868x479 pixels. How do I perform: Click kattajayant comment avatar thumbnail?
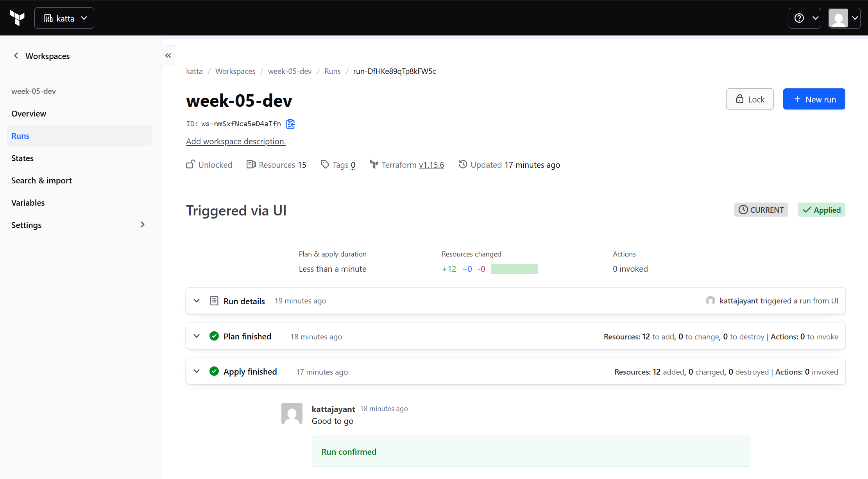[x=292, y=413]
